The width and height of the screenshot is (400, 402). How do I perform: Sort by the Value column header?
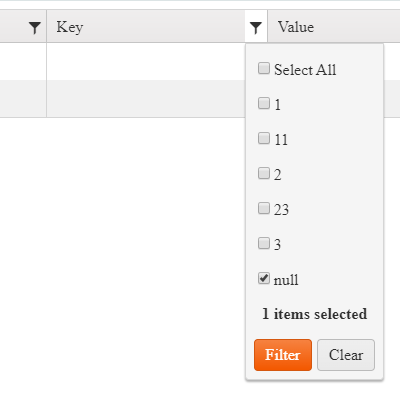296,27
